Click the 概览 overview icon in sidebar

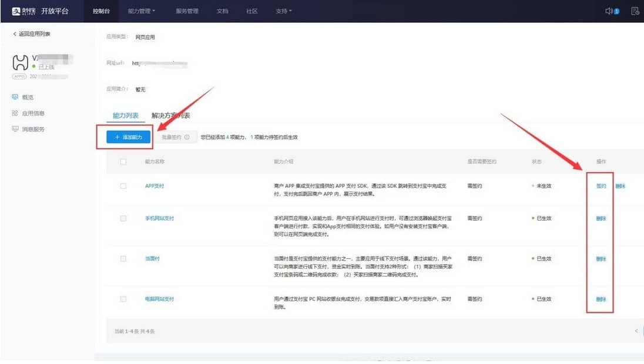[x=15, y=97]
